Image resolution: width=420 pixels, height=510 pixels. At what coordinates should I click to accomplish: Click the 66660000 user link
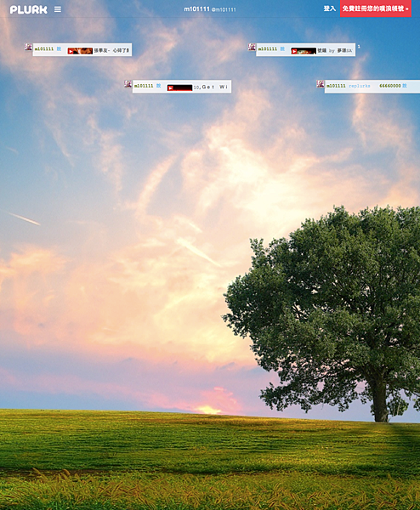390,86
